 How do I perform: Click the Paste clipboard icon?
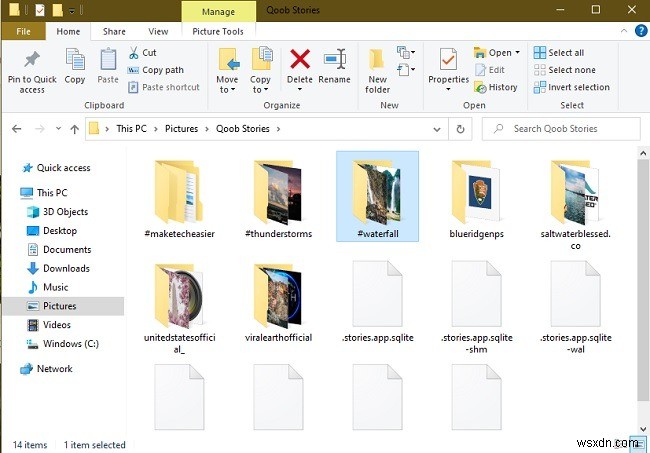(x=108, y=60)
